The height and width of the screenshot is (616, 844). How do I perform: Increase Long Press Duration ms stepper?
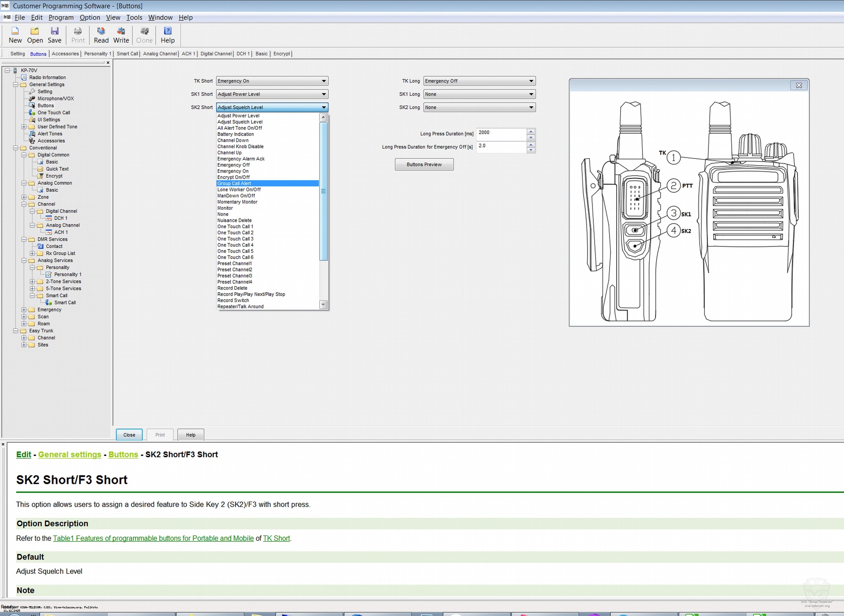click(530, 131)
